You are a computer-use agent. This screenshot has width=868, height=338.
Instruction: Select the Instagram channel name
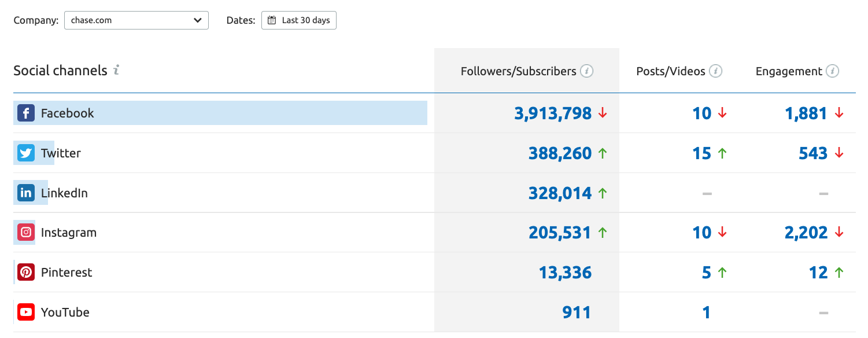[x=69, y=233]
